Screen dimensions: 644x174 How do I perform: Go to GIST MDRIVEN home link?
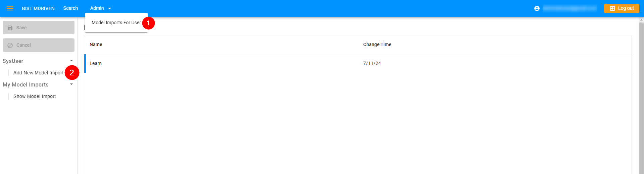click(38, 8)
